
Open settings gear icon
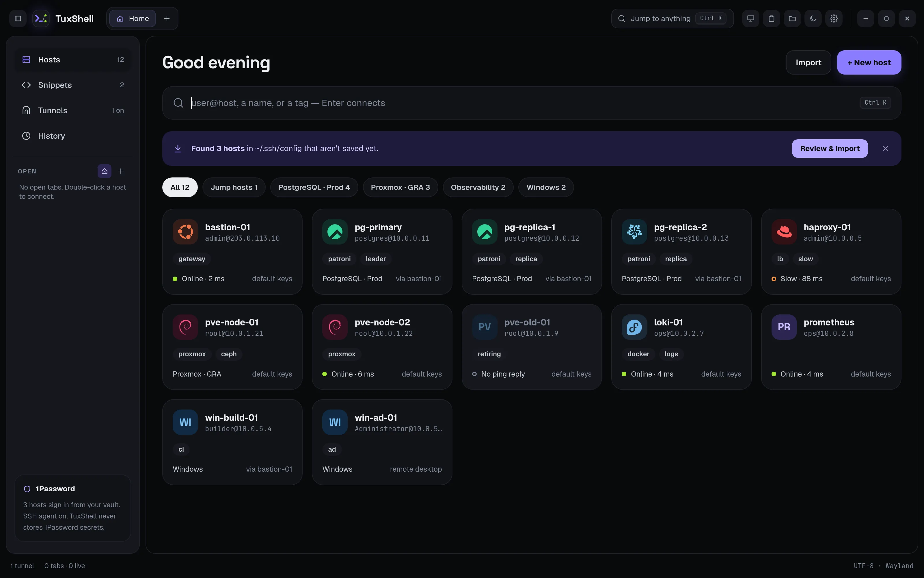click(834, 18)
